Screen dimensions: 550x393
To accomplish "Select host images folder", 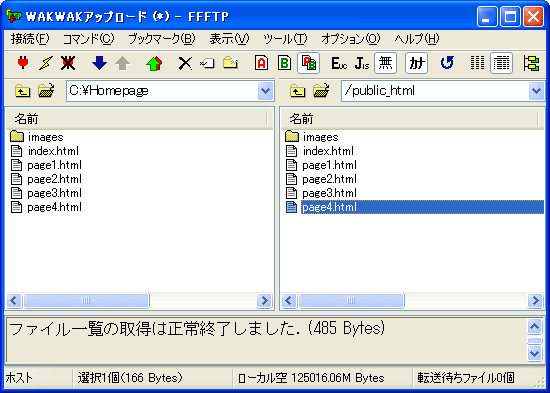I will [x=312, y=137].
